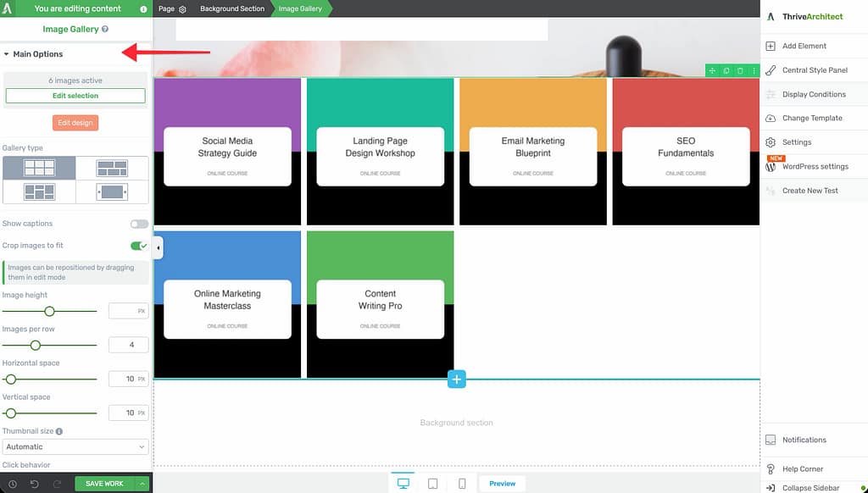Switch to tablet preview icon
Screen dimensions: 868x493
pyautogui.click(x=432, y=484)
